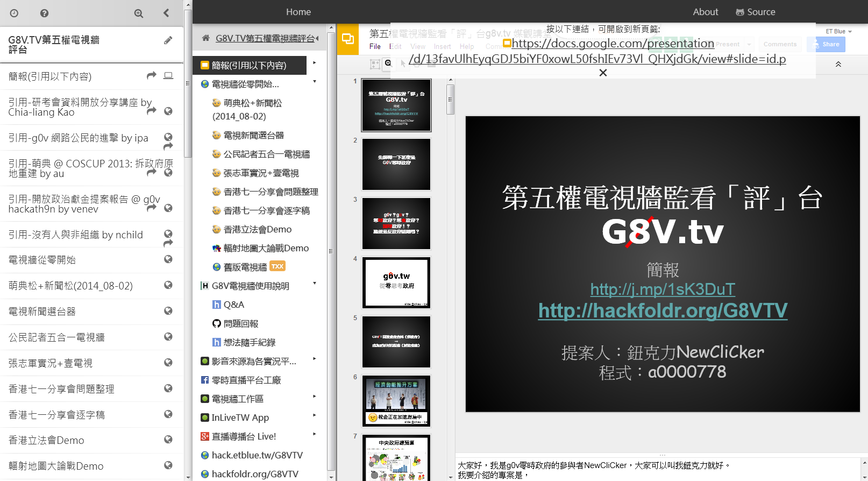
Task: Click globe icon on 電視新聞選台器 left row
Action: click(168, 311)
